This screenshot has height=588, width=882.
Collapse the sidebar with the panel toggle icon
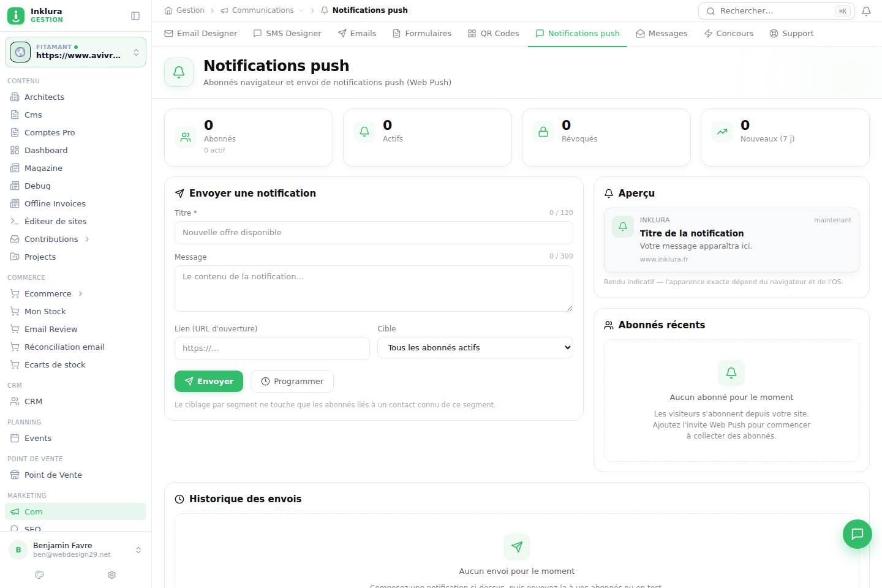point(135,16)
